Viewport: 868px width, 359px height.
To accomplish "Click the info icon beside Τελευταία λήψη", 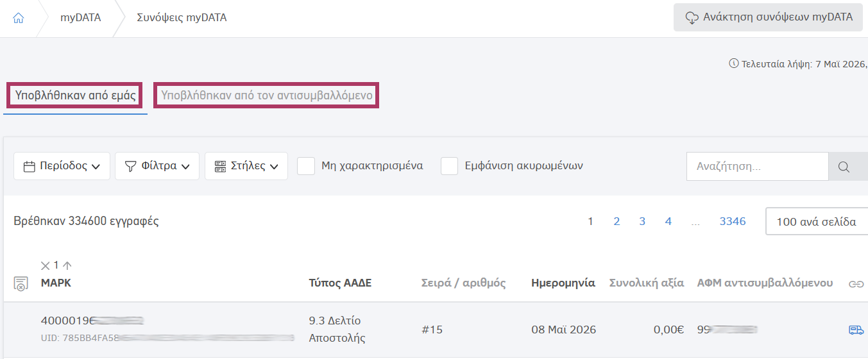I will point(734,64).
